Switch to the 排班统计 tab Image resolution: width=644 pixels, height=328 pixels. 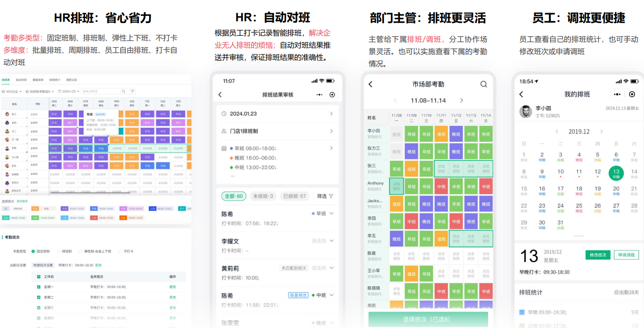coord(55,80)
